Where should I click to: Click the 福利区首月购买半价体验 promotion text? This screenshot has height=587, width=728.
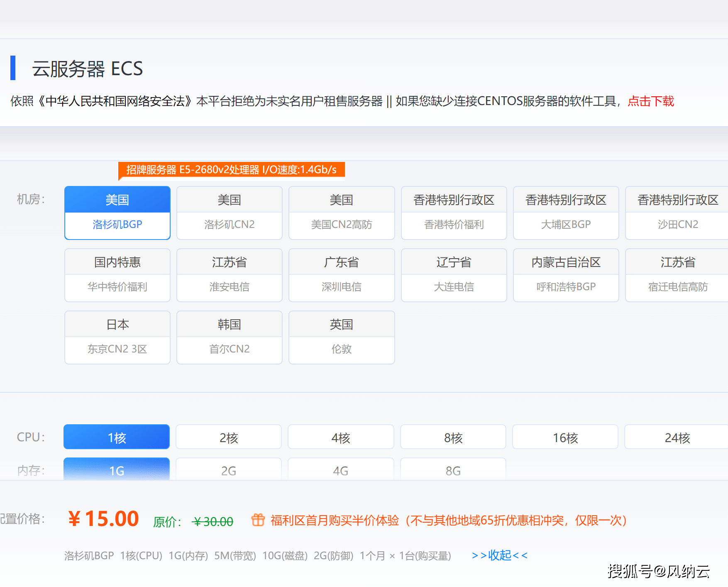[449, 520]
